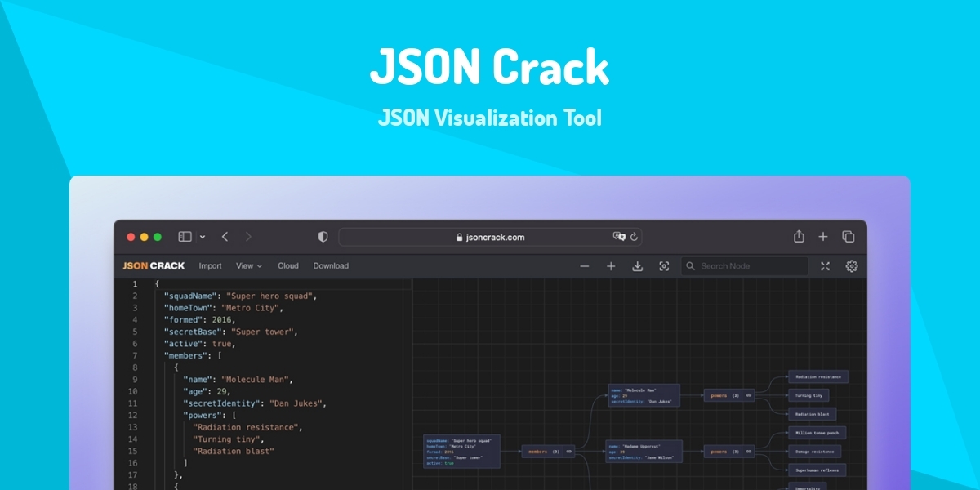The height and width of the screenshot is (490, 980).
Task: Zoom in the graph with the plus icon
Action: click(611, 266)
